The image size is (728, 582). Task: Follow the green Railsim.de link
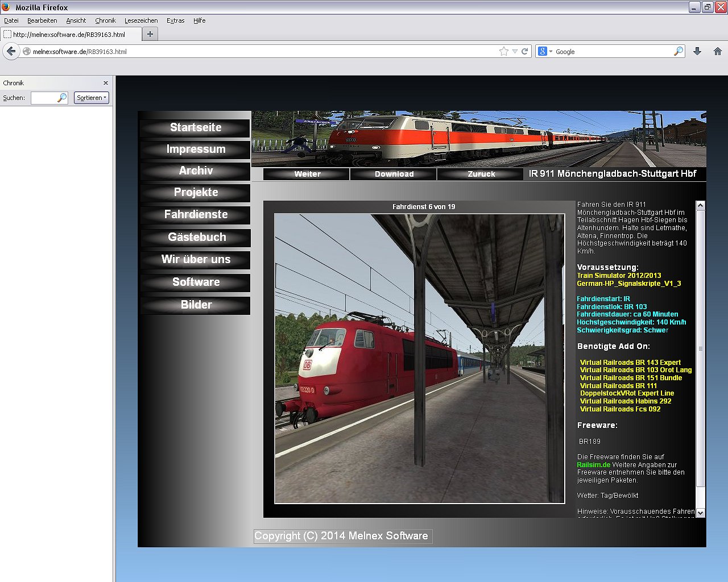tap(594, 464)
